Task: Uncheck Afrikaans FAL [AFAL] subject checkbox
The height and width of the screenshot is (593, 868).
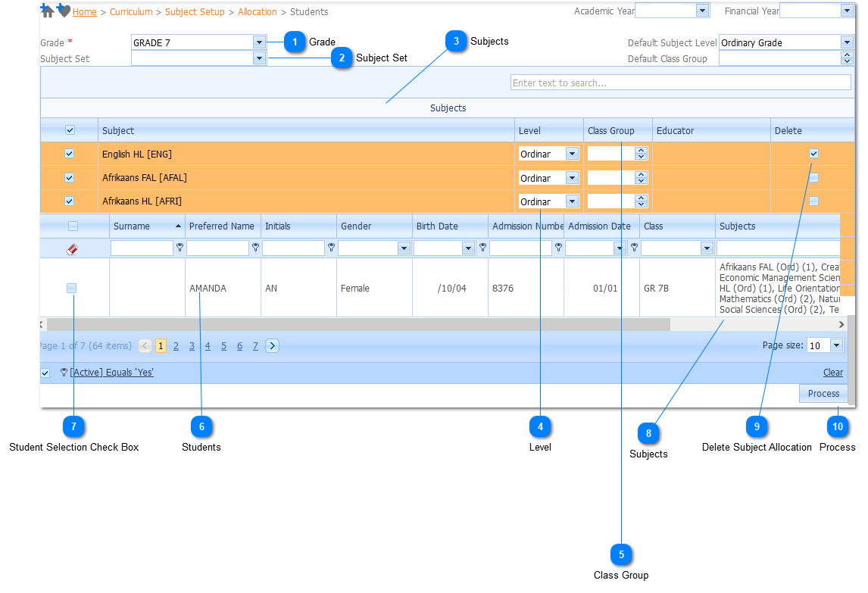Action: [69, 178]
